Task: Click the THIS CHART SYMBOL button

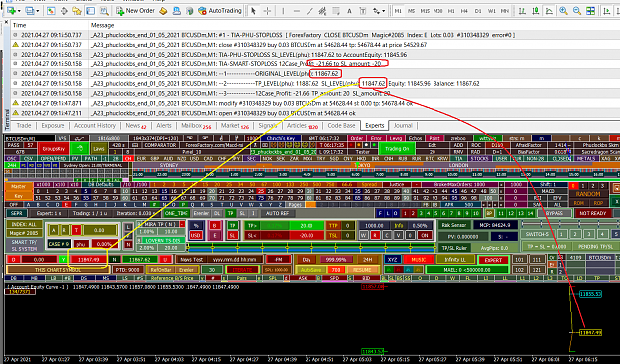Action: pos(58,270)
